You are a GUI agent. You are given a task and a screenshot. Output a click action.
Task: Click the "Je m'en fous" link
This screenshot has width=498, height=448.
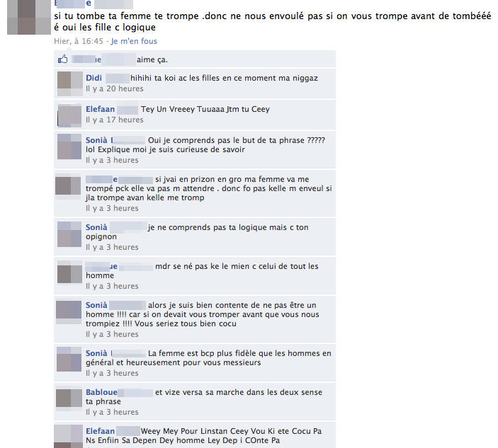tap(134, 41)
